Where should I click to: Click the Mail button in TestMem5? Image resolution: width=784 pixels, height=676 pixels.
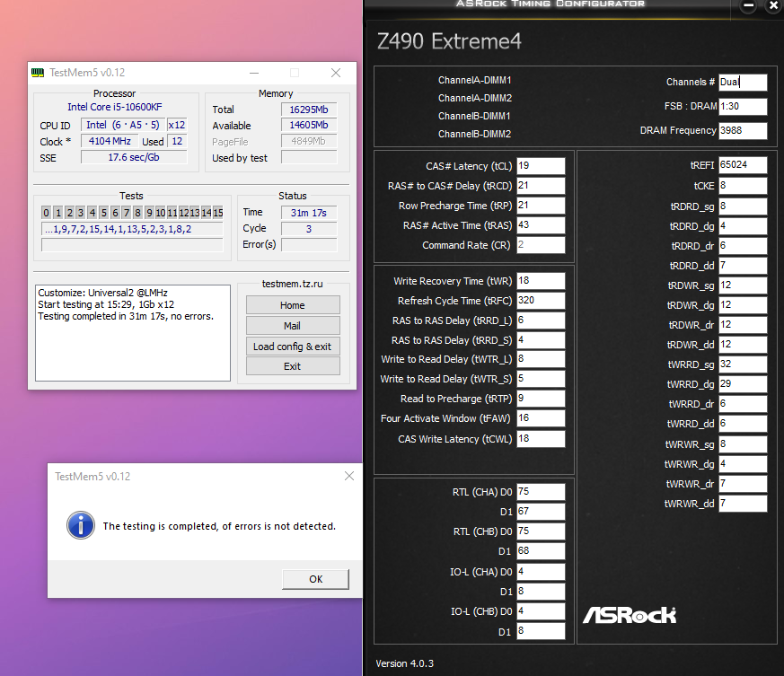[293, 326]
